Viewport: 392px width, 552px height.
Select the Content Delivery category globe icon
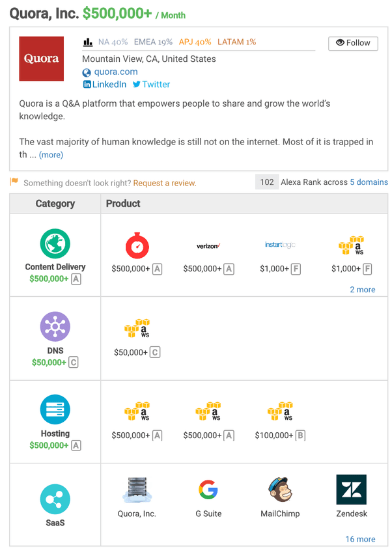point(55,243)
